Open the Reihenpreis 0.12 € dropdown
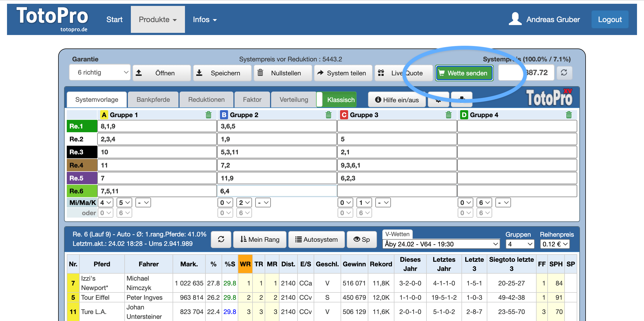 555,244
